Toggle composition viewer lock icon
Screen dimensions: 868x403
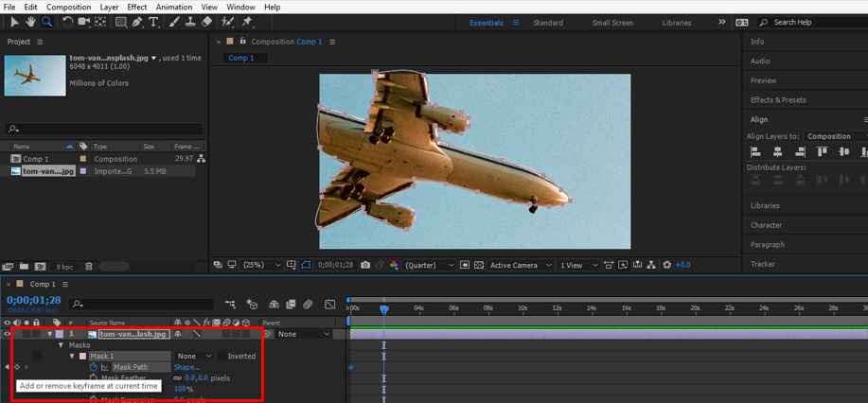pyautogui.click(x=242, y=41)
